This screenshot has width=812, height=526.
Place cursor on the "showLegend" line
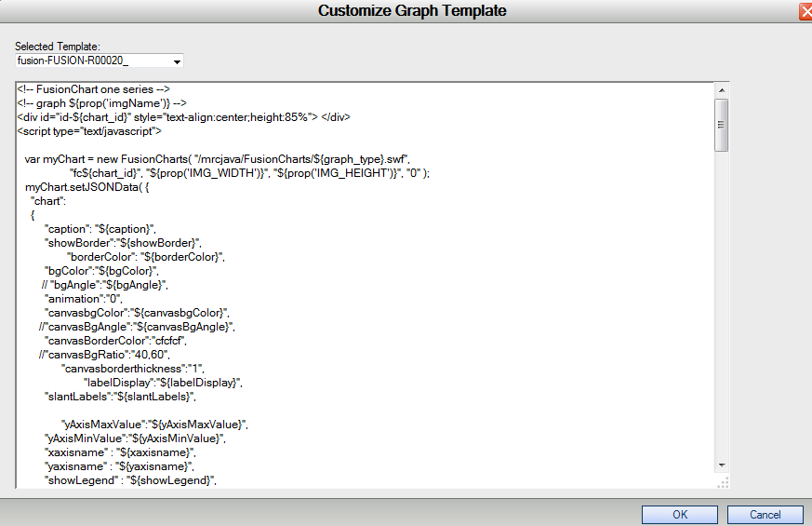pos(130,481)
